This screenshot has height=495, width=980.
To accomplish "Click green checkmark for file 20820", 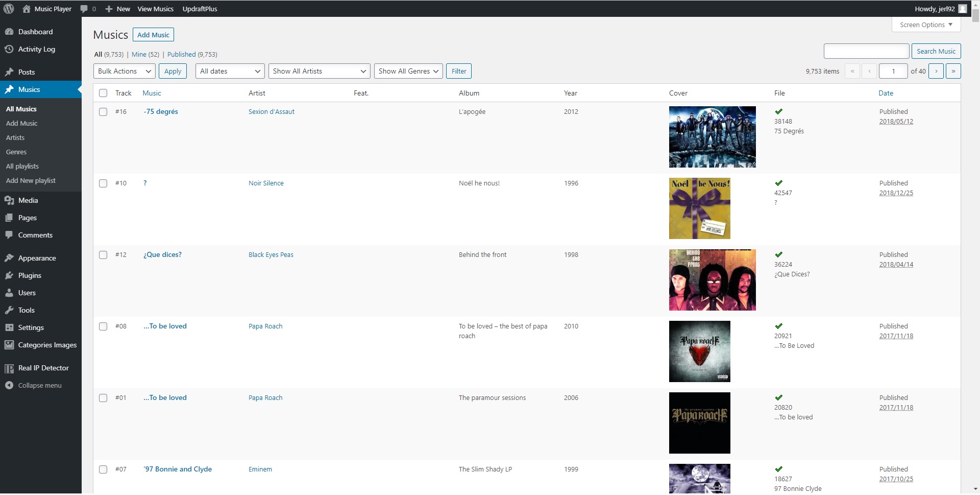I will [779, 397].
